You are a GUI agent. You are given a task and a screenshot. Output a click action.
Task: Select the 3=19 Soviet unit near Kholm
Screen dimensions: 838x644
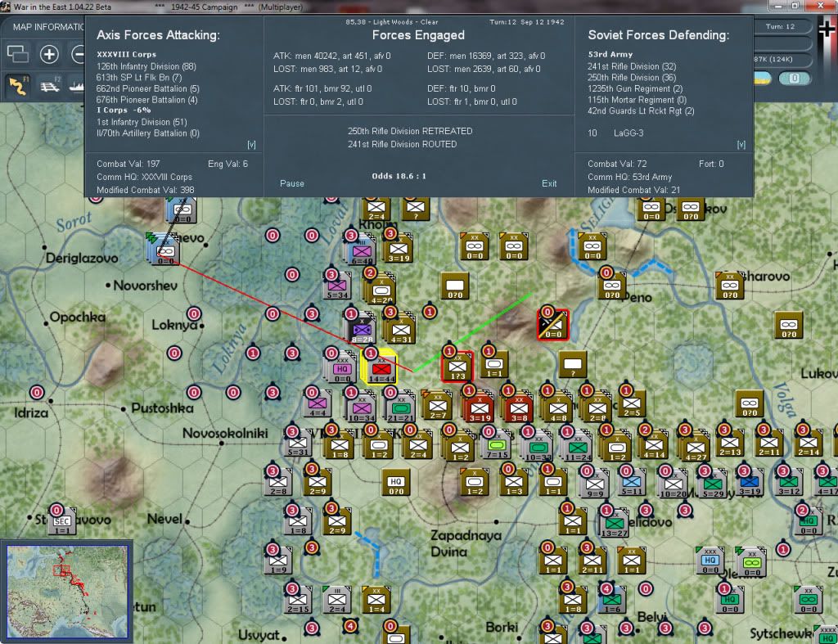(x=399, y=247)
